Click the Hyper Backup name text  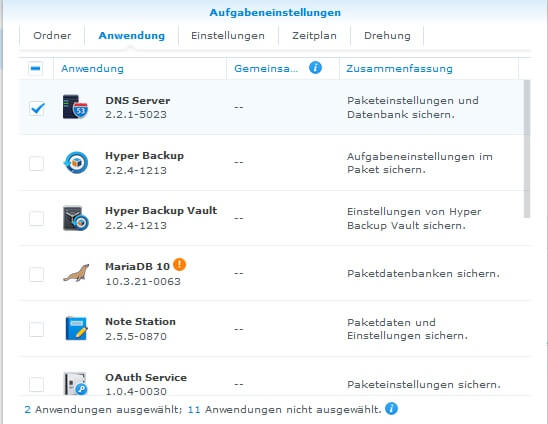tap(144, 156)
